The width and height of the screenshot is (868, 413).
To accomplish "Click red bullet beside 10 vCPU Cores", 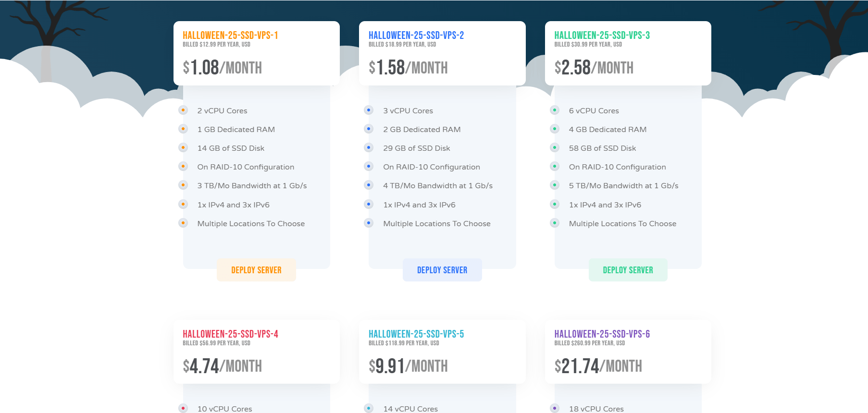I will [x=183, y=408].
